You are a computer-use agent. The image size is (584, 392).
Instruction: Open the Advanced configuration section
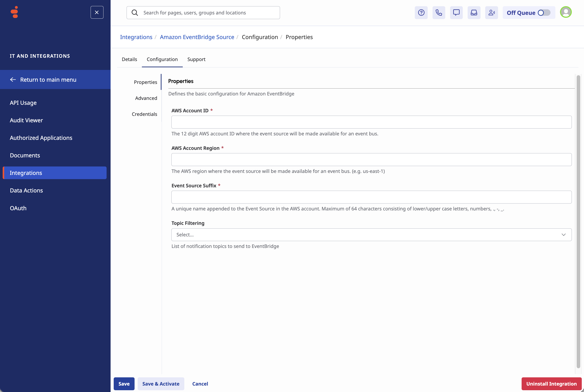coord(146,98)
